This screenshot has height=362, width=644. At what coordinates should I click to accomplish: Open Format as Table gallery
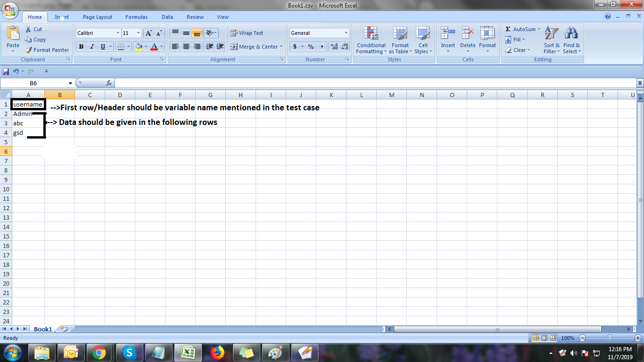[x=400, y=41]
